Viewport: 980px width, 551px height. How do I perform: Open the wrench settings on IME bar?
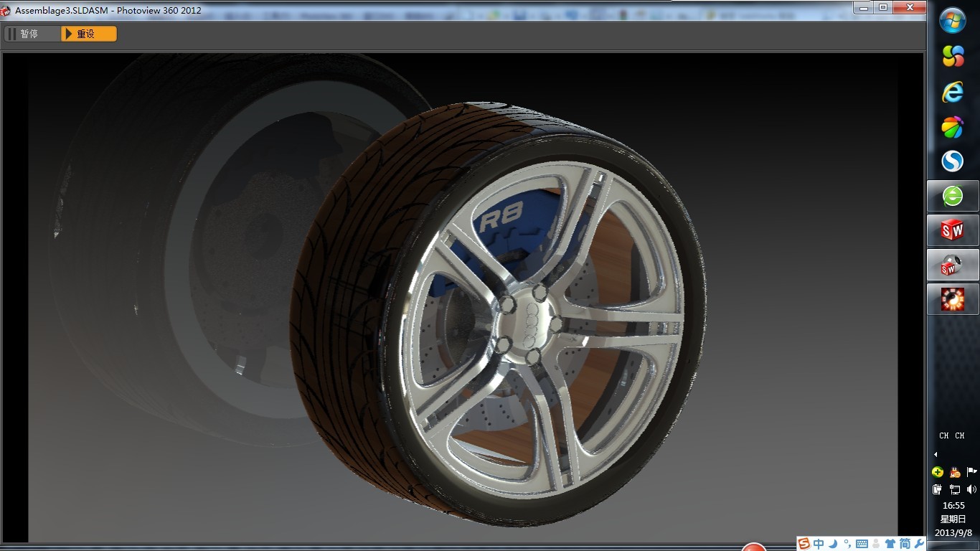click(919, 544)
